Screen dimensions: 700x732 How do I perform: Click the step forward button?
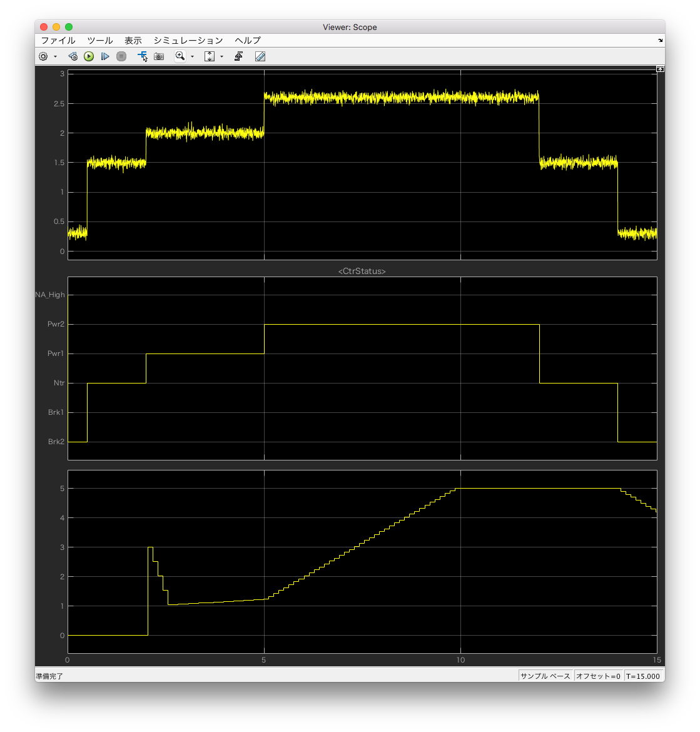pos(105,56)
